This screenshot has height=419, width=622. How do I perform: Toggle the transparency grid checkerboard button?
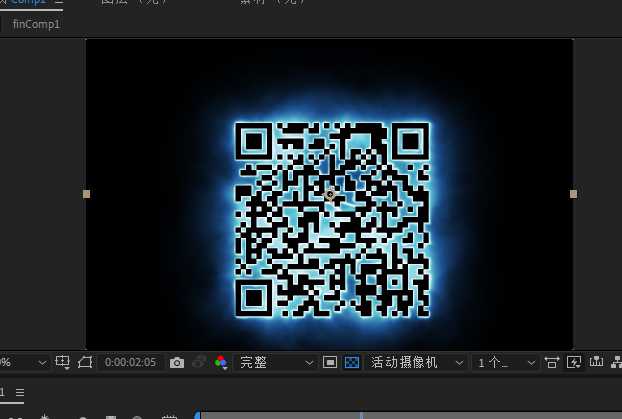[352, 362]
